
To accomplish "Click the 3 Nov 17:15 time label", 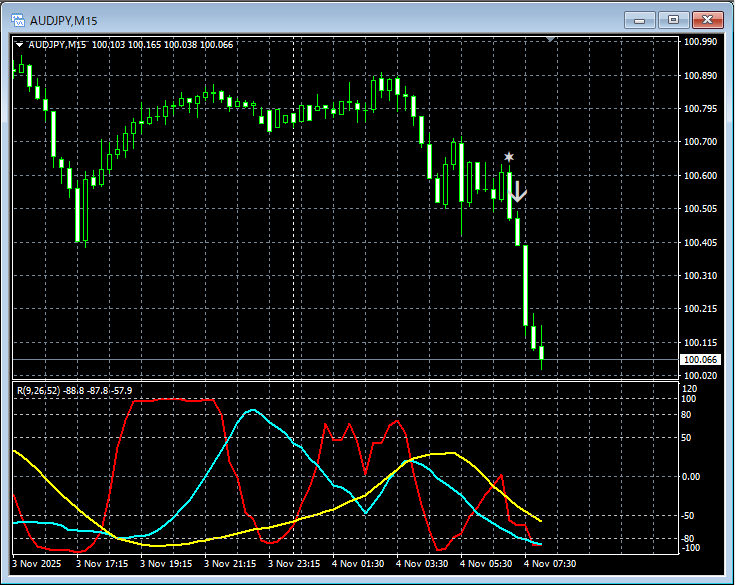I will (x=102, y=563).
